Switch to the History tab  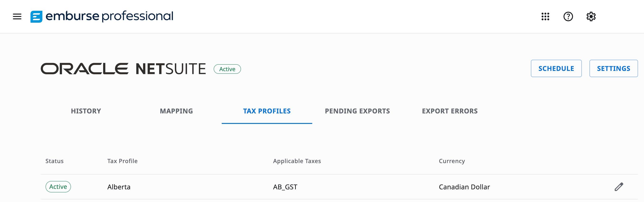86,111
